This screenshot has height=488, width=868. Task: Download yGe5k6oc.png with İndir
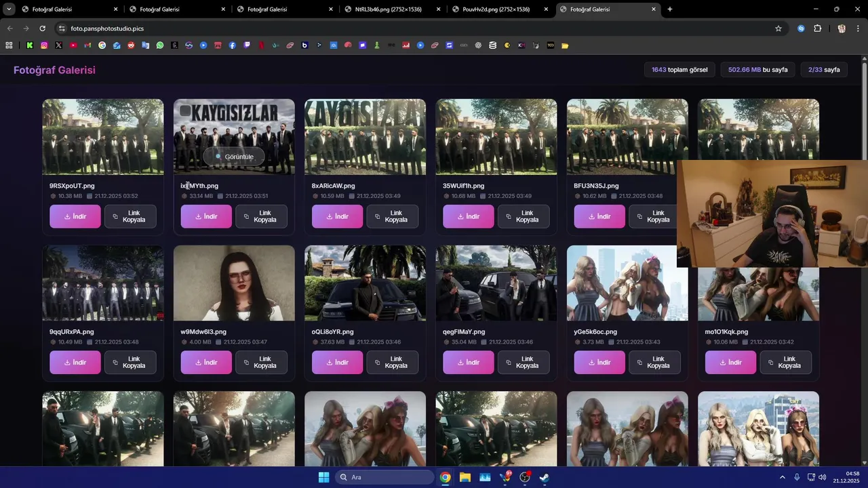pyautogui.click(x=599, y=363)
